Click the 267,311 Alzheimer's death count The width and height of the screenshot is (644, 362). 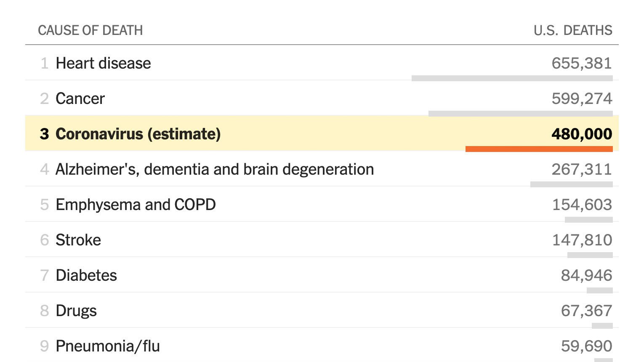(x=582, y=169)
